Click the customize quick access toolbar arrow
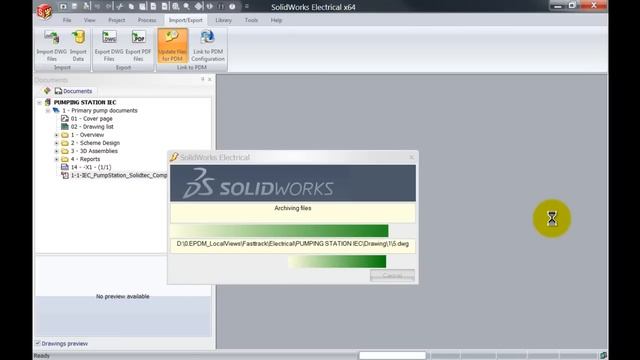Viewport: 640px width, 360px height. [247, 7]
